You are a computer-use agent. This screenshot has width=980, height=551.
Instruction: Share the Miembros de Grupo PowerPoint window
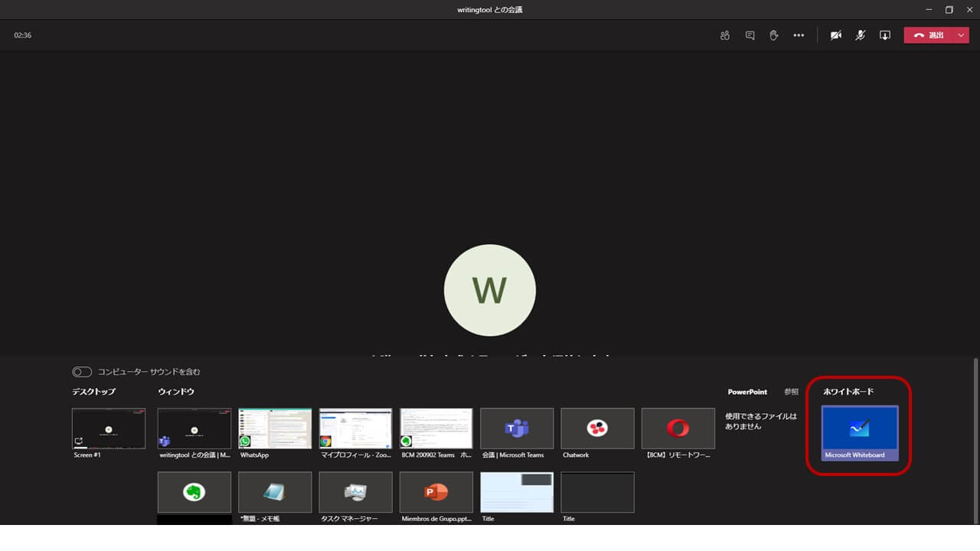tap(436, 492)
